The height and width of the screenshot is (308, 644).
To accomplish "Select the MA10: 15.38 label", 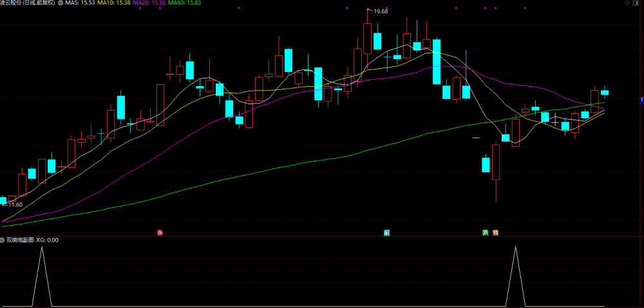I will point(114,3).
